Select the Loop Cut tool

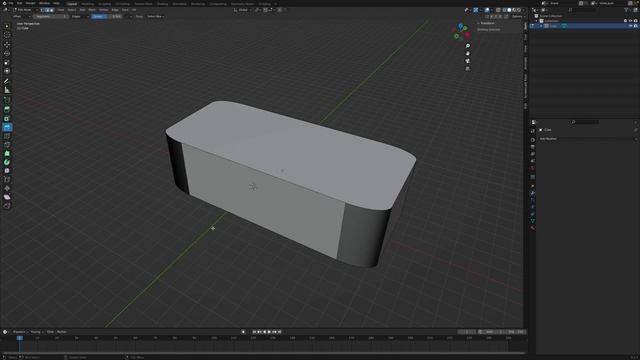7,136
